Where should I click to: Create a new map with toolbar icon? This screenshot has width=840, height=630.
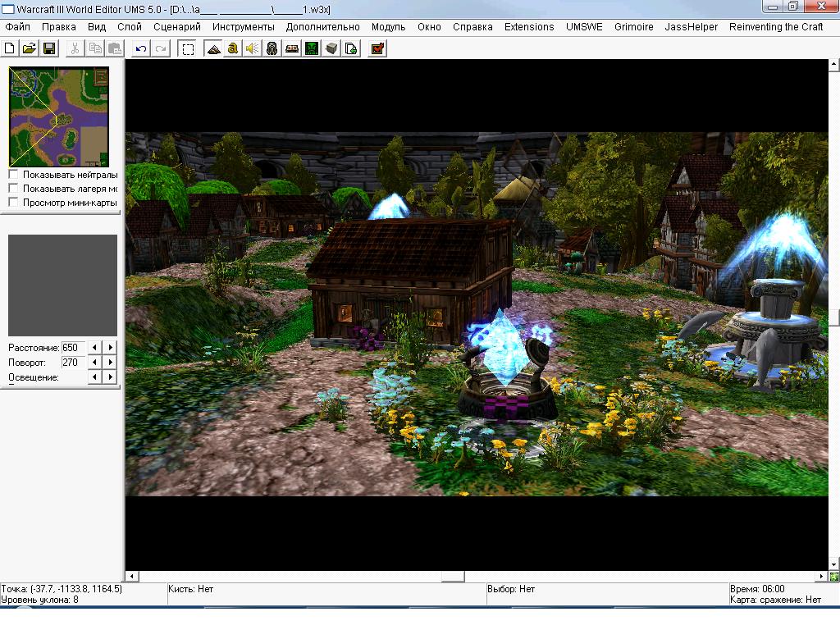(x=10, y=48)
